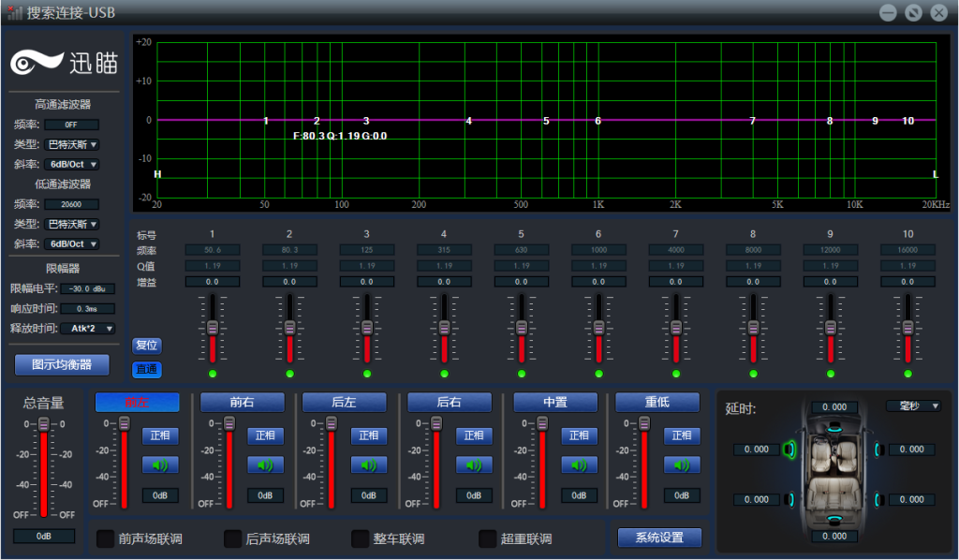Click the signal icon in title bar

coord(15,12)
